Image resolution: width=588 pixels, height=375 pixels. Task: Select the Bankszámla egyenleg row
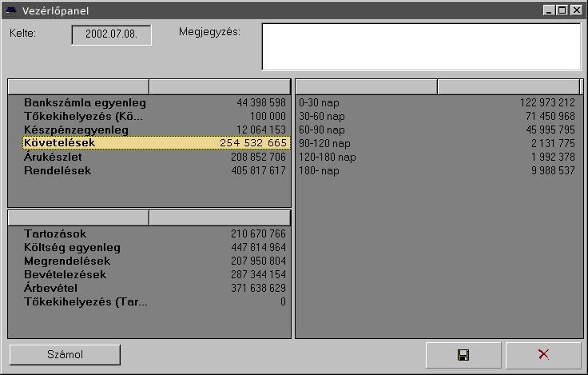tap(149, 102)
